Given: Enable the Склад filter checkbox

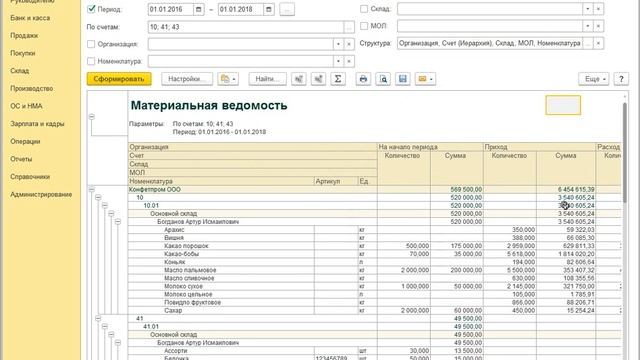Looking at the screenshot, I should click(364, 9).
